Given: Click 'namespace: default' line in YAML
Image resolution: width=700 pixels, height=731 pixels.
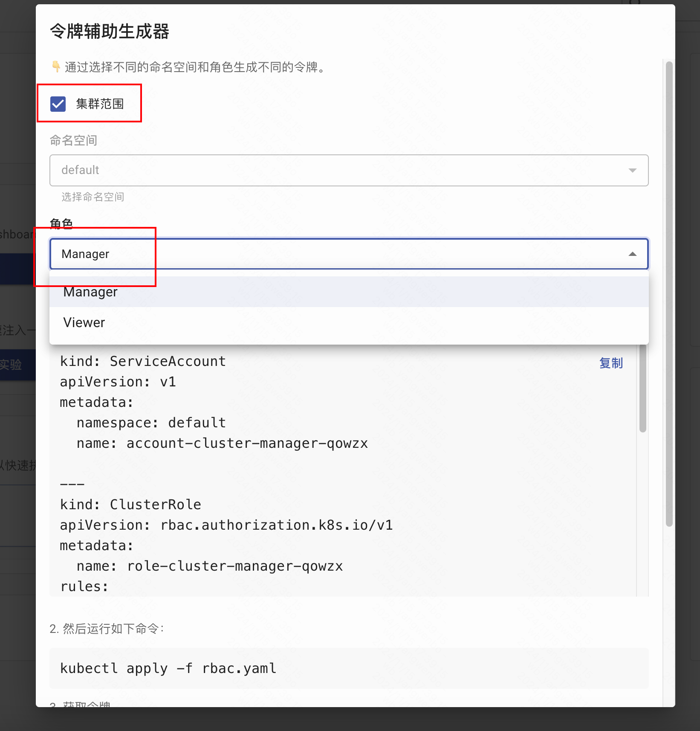Looking at the screenshot, I should coord(151,423).
